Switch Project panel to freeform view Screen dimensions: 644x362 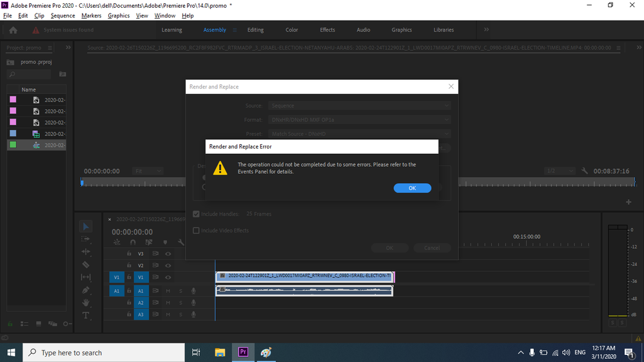(x=53, y=324)
